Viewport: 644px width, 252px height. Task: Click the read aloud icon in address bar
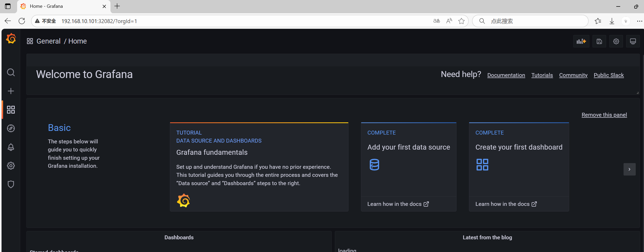[x=449, y=21]
